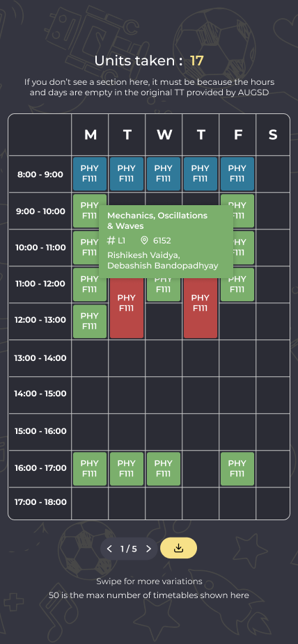298x644 pixels.
Task: Select green PHY F111 block Friday 16:00
Action: (x=237, y=469)
